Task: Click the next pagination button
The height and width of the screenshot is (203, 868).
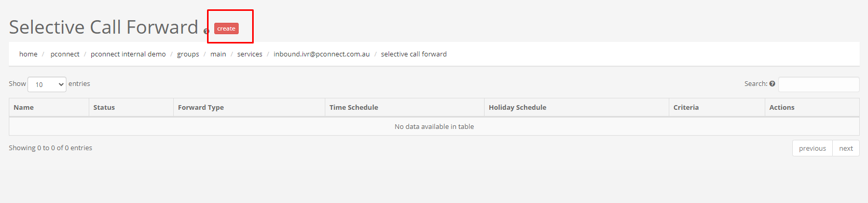Action: pos(846,148)
